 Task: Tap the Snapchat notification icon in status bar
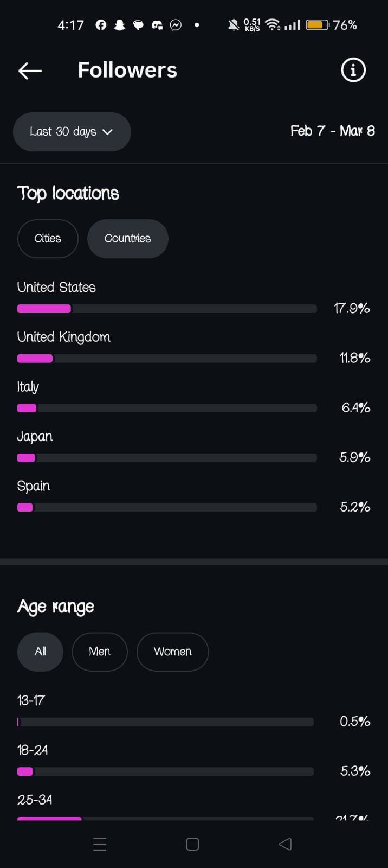click(x=120, y=25)
